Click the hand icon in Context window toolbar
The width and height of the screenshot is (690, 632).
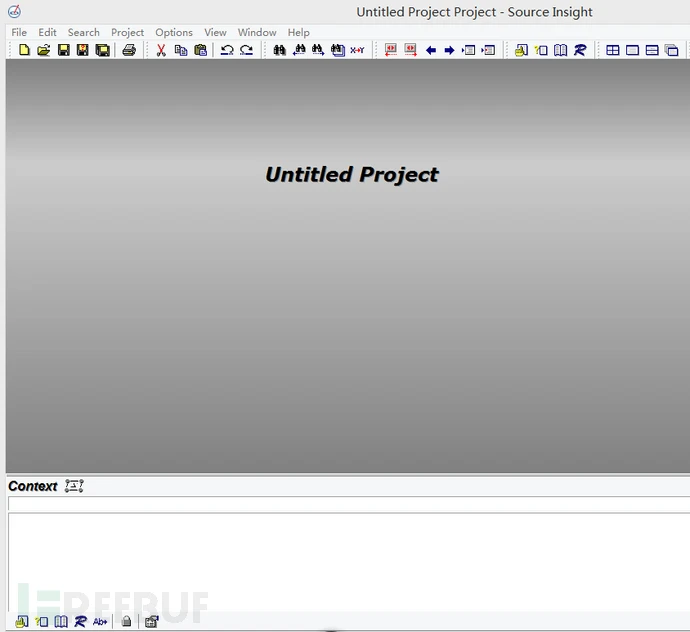tap(22, 621)
